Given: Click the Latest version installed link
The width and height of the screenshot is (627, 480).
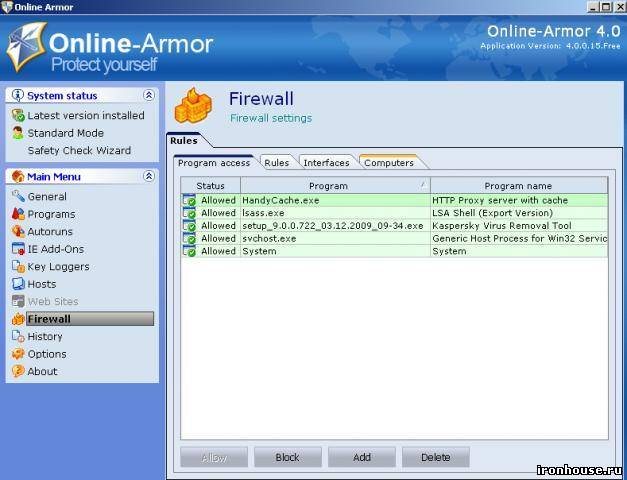Looking at the screenshot, I should pos(86,115).
